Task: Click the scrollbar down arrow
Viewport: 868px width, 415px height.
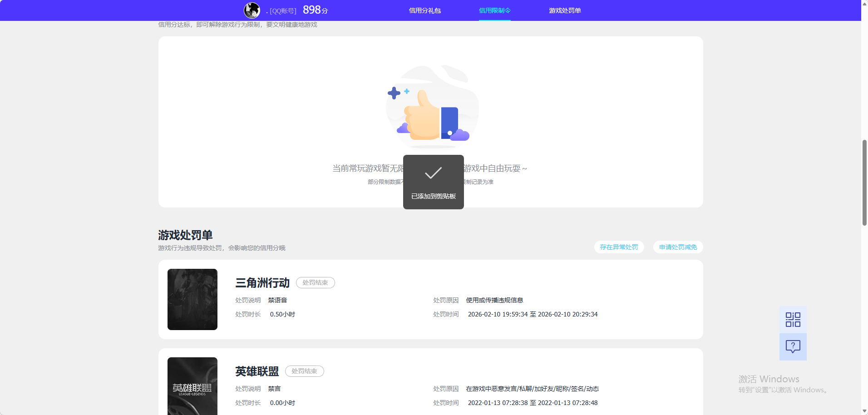Action: click(864, 411)
